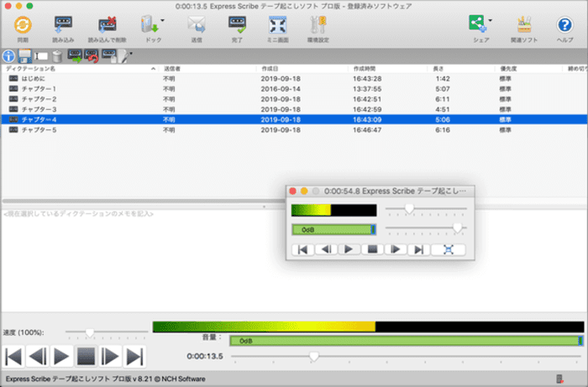
Task: Sort by 長さ column header
Action: pos(461,69)
